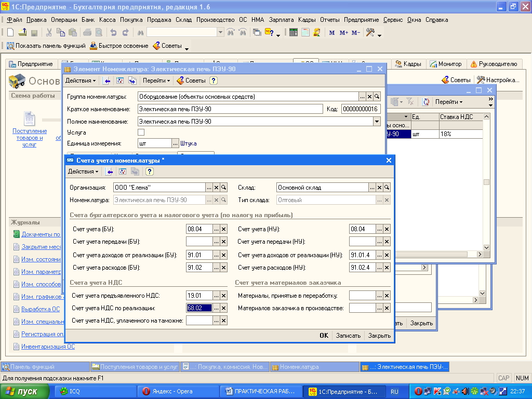
Task: Click the Записать button
Action: 348,336
